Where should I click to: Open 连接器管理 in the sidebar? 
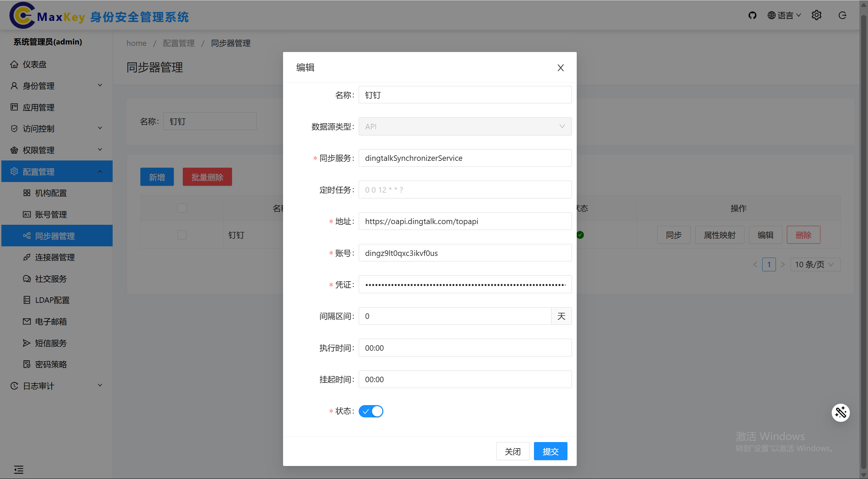point(55,257)
